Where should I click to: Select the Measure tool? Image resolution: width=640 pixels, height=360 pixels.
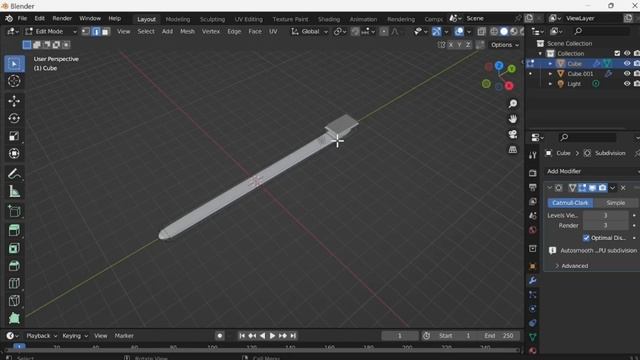point(14,191)
